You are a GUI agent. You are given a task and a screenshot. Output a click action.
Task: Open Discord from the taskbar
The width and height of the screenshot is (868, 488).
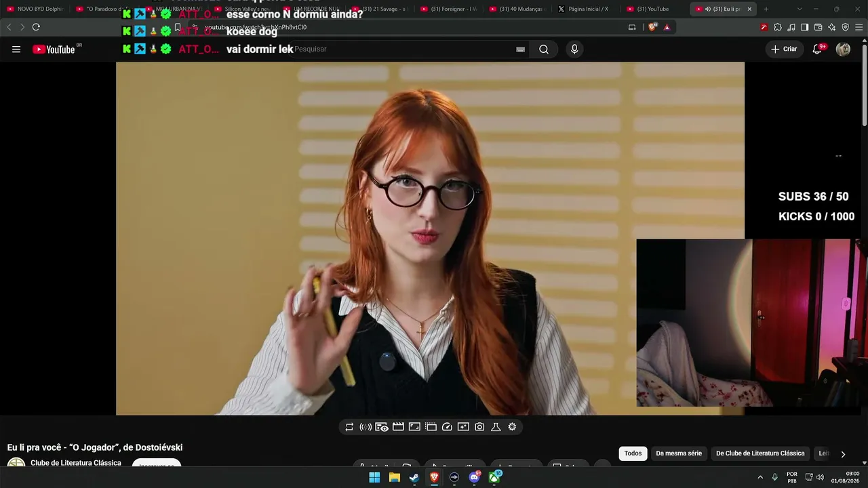[475, 477]
